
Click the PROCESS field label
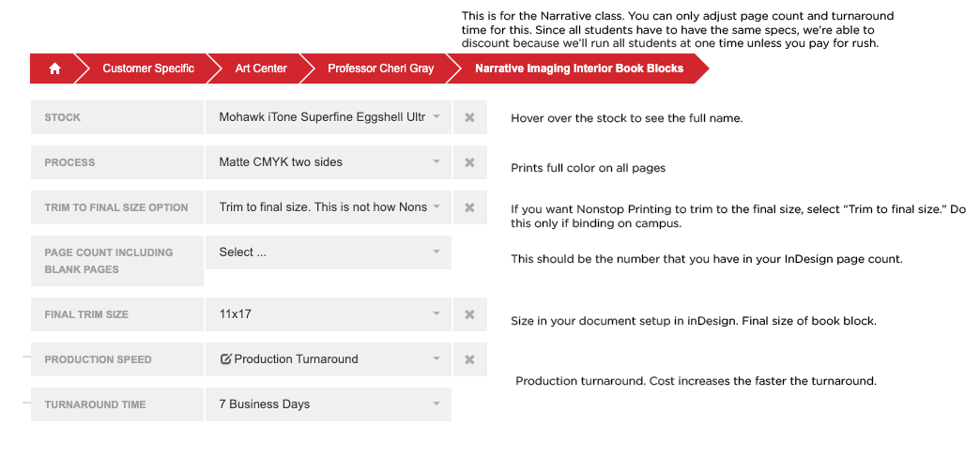point(69,162)
